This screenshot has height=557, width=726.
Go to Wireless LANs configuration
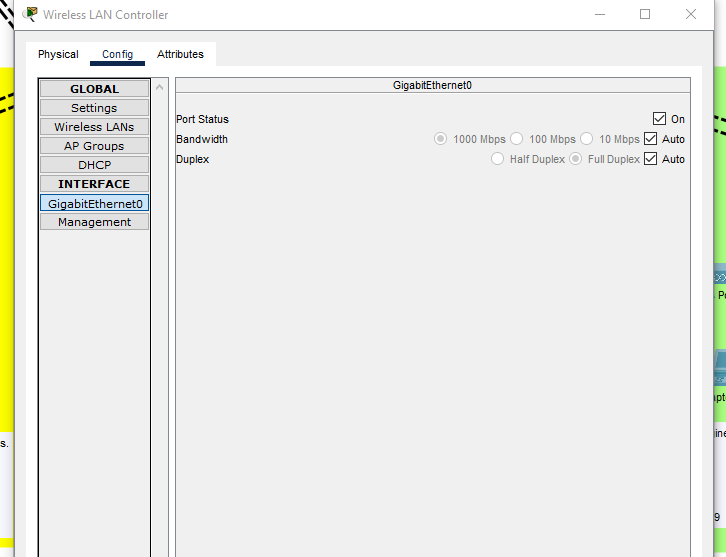94,127
